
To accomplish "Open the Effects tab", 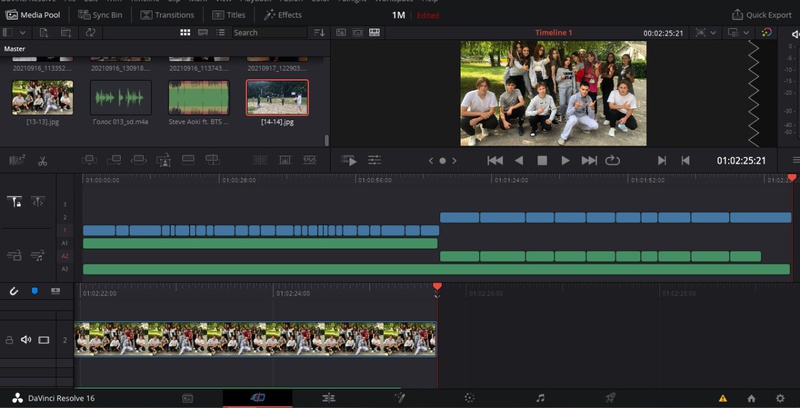I will click(x=283, y=15).
